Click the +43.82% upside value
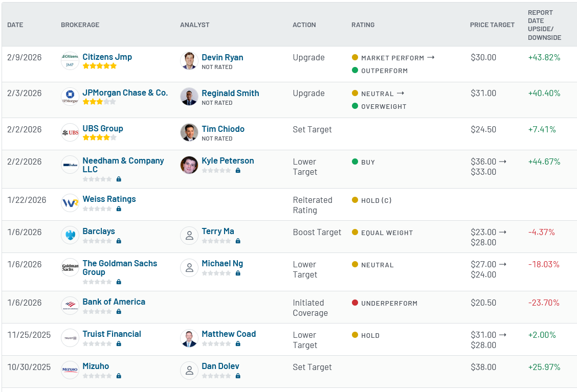The height and width of the screenshot is (392, 577). point(544,57)
